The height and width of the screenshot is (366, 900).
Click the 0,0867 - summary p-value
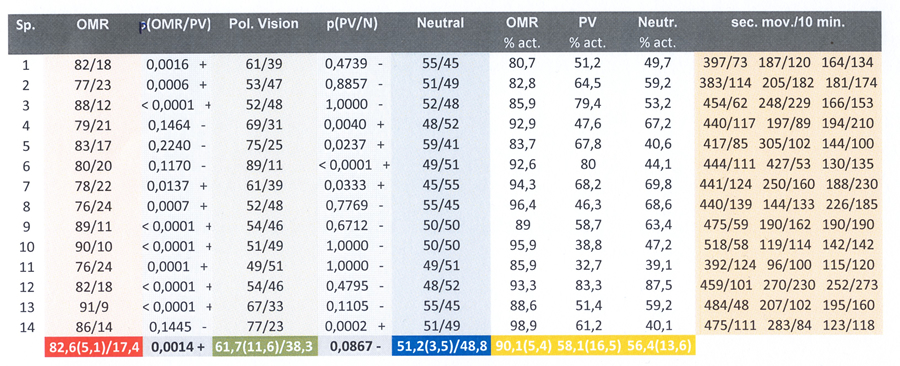coord(354,346)
